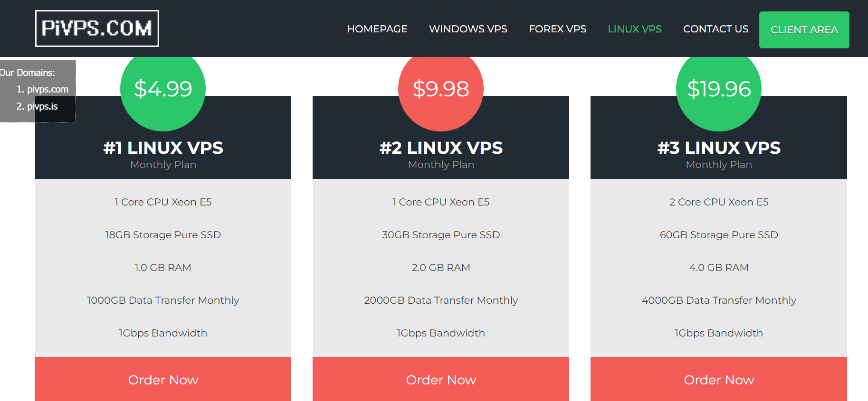868x401 pixels.
Task: Click '1.0 GB RAM' text
Action: pos(163,268)
